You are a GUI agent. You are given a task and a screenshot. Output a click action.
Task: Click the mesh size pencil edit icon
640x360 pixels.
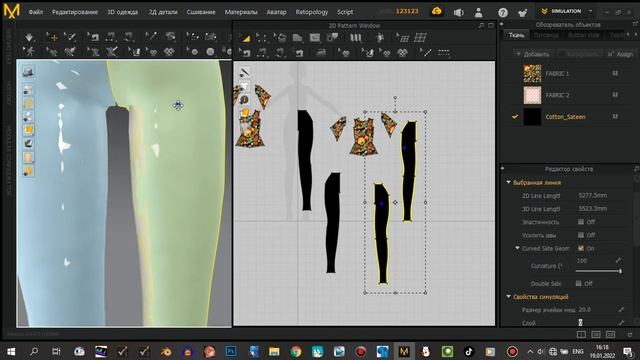coord(621,310)
